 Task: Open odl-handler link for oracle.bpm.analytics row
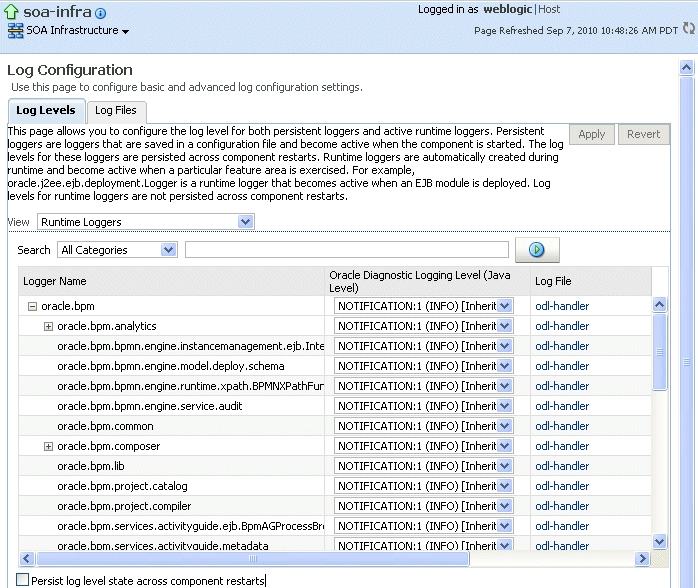(x=562, y=326)
